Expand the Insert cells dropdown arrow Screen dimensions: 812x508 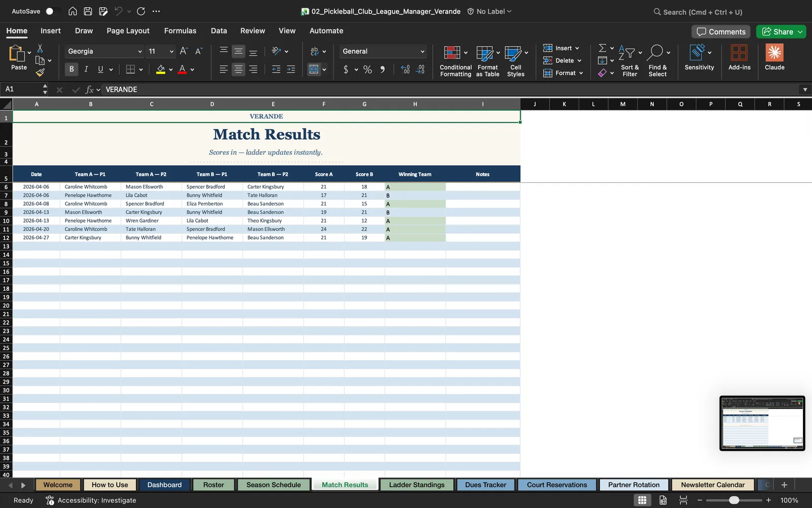click(577, 48)
